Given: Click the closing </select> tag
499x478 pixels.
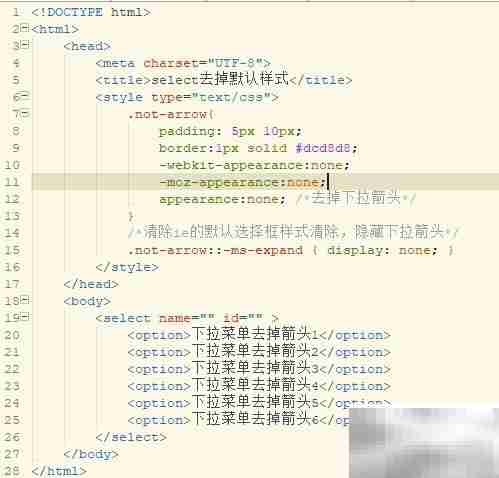Looking at the screenshot, I should pos(131,437).
